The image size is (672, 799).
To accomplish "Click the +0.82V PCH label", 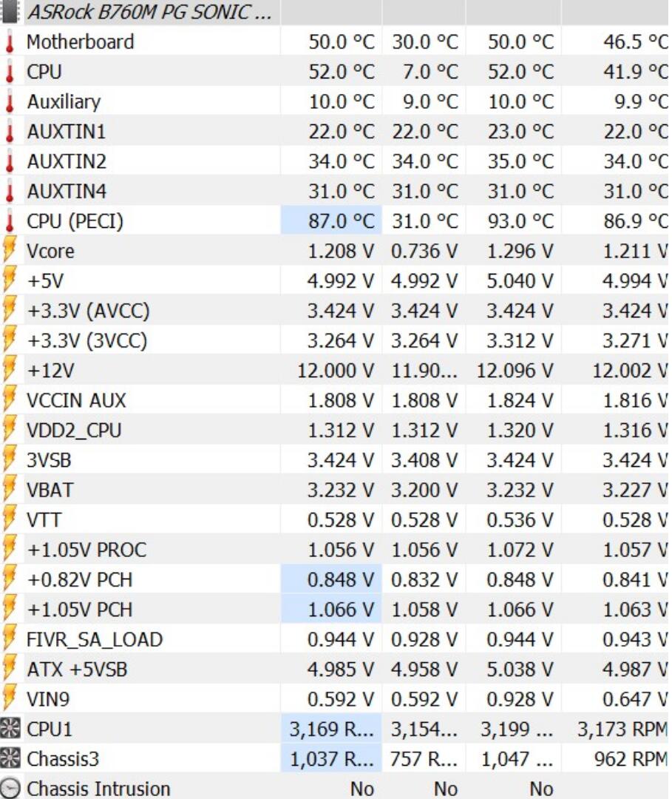I will click(x=79, y=580).
